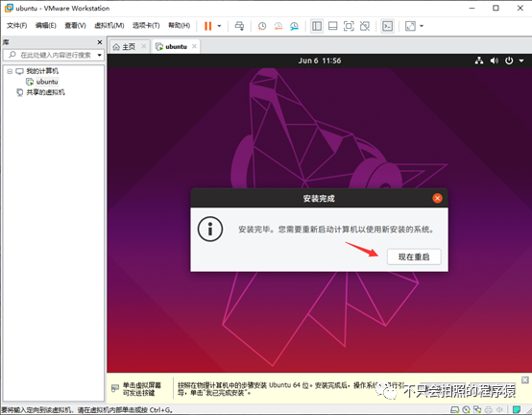532x415 pixels.
Task: Close the 主页 tab
Action: click(x=144, y=46)
